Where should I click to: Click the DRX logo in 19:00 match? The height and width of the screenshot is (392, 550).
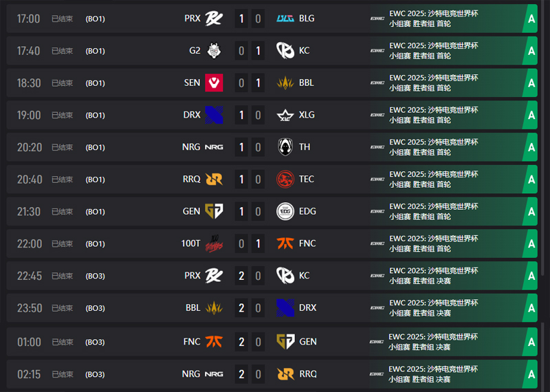click(x=214, y=115)
